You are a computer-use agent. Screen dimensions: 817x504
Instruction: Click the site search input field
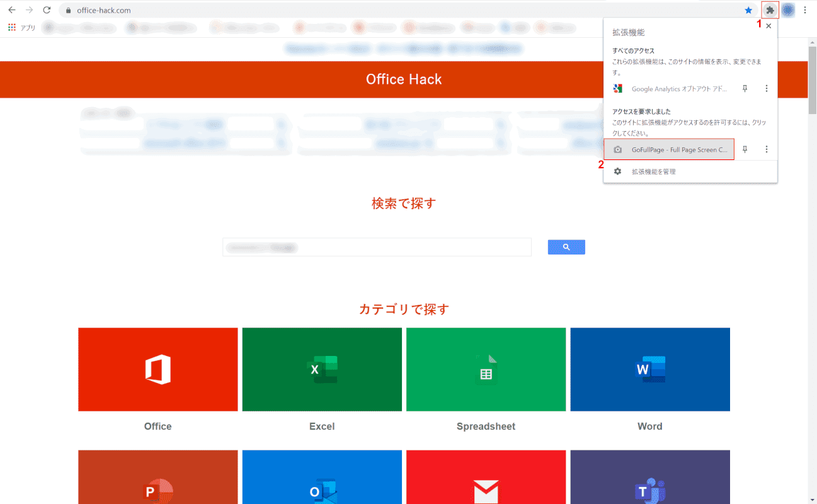click(x=377, y=247)
